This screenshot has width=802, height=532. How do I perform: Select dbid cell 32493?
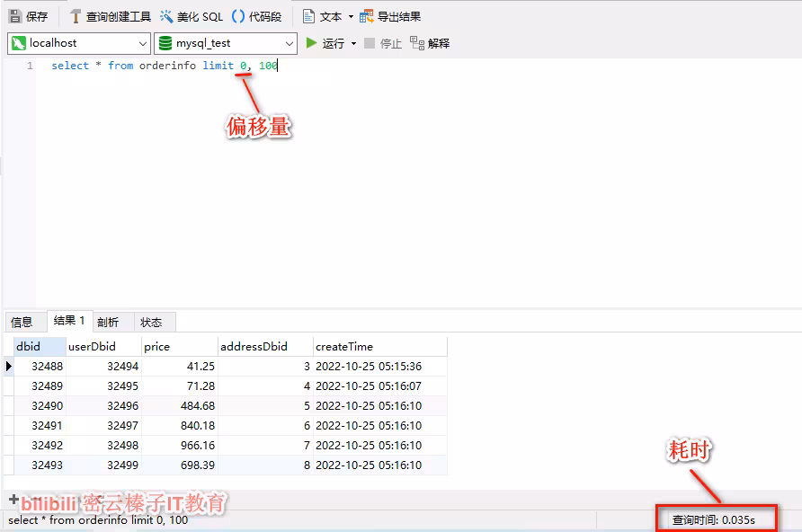pyautogui.click(x=40, y=465)
